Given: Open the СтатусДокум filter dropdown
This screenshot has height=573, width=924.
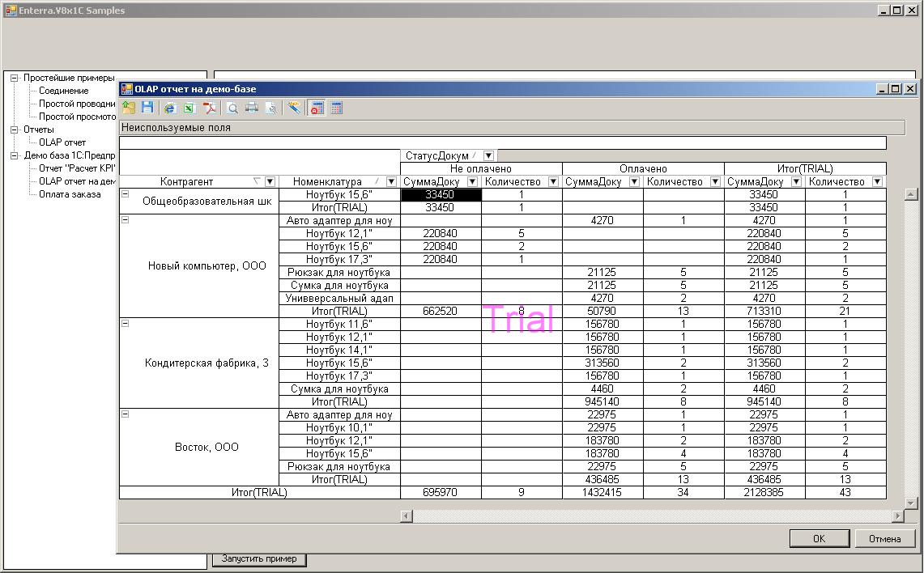Looking at the screenshot, I should [x=488, y=155].
